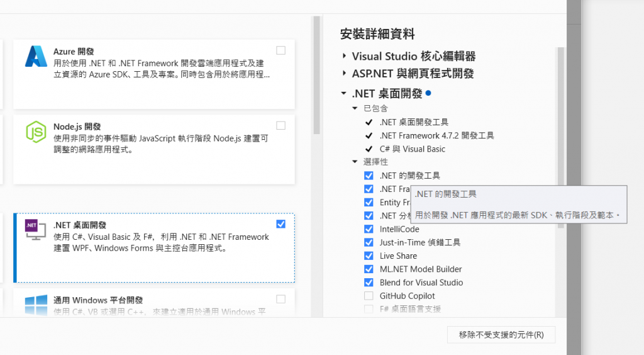Uncheck the IntelliCode checkbox

click(369, 229)
